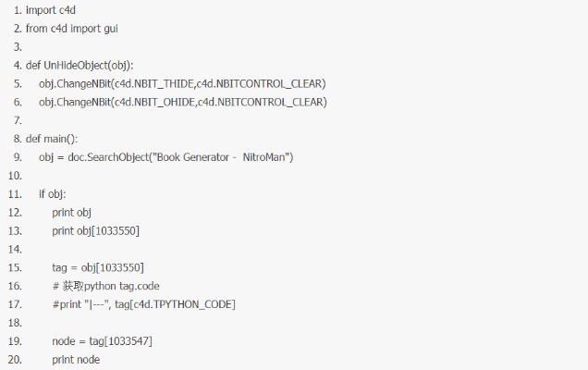Click the 'node = tag[1033547]' line
588x370 pixels.
tap(102, 341)
